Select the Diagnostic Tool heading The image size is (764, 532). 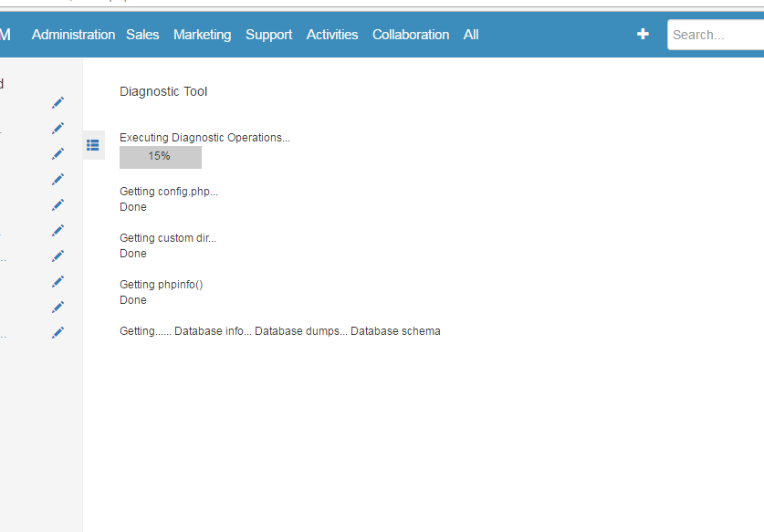pyautogui.click(x=163, y=91)
